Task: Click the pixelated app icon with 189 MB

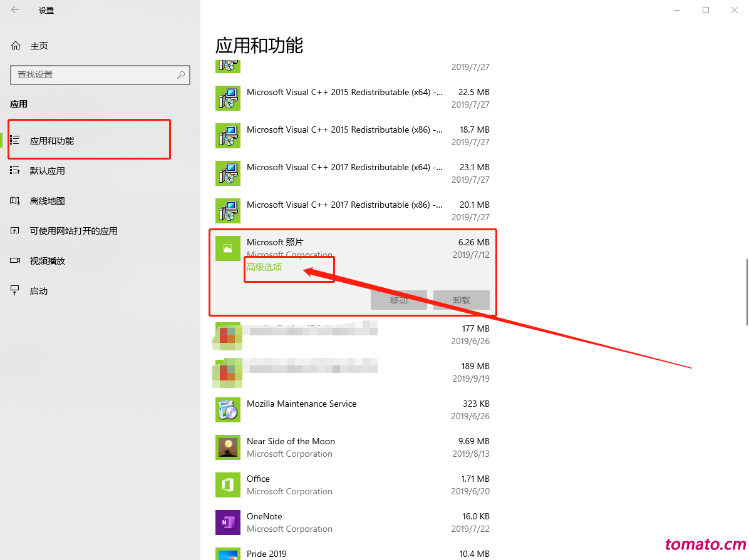Action: click(x=228, y=373)
